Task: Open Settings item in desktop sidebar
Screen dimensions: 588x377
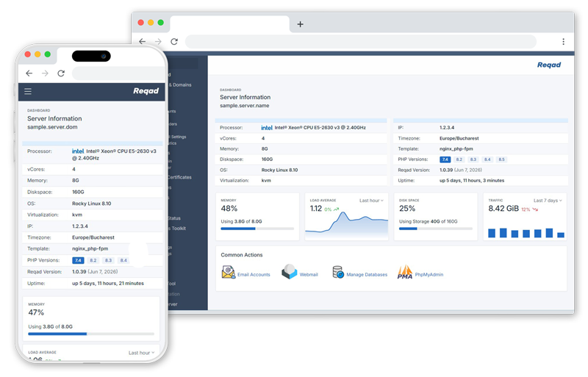Action: [x=179, y=137]
